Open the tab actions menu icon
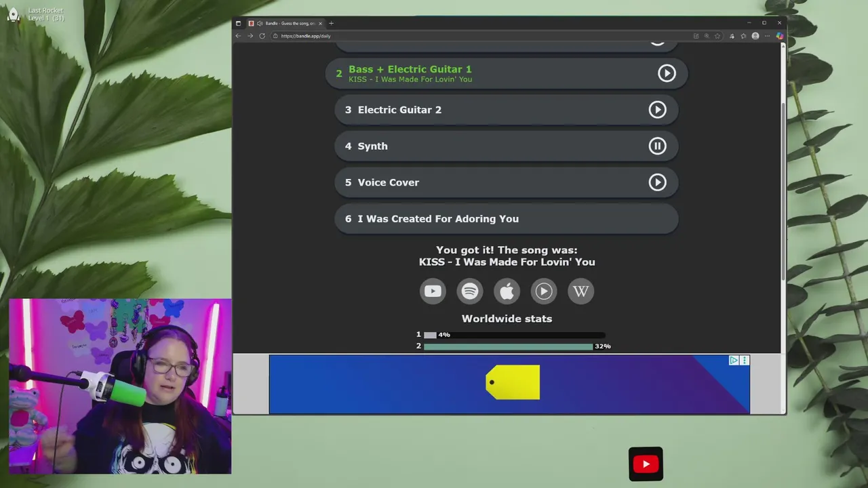This screenshot has width=868, height=488. tap(238, 23)
